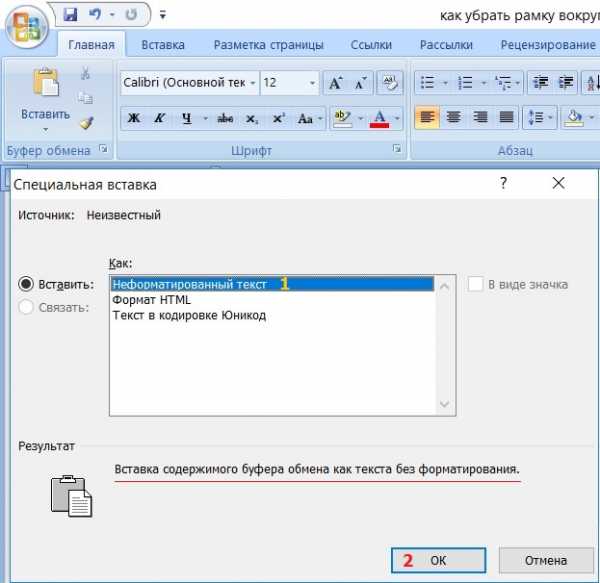The height and width of the screenshot is (583, 600).
Task: Toggle italic К formatting
Action: pyautogui.click(x=159, y=118)
